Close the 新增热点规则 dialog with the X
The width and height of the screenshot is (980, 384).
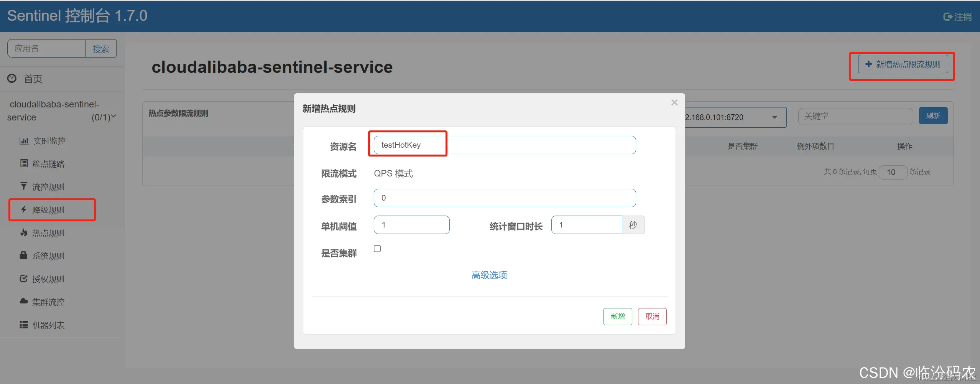(674, 102)
